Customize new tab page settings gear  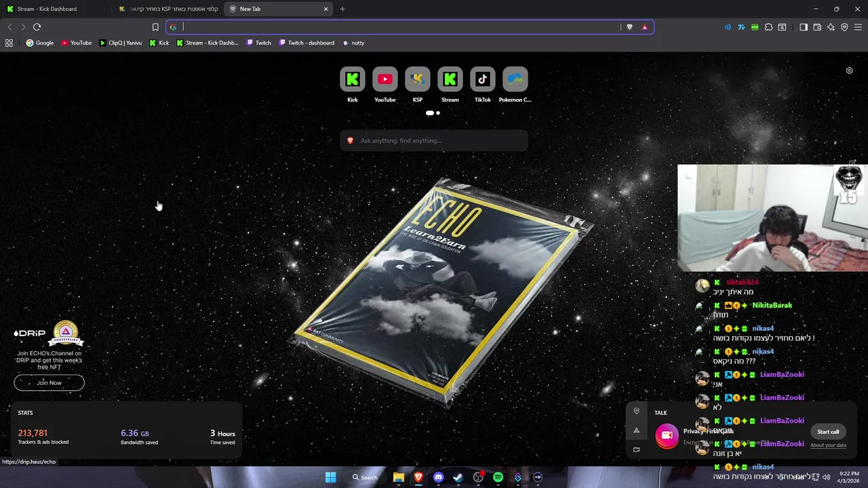pyautogui.click(x=849, y=70)
